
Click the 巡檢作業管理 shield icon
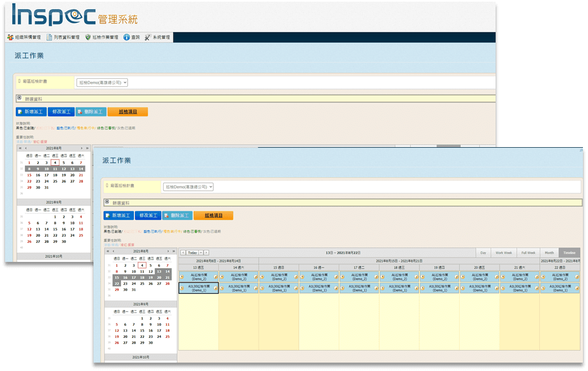click(88, 37)
